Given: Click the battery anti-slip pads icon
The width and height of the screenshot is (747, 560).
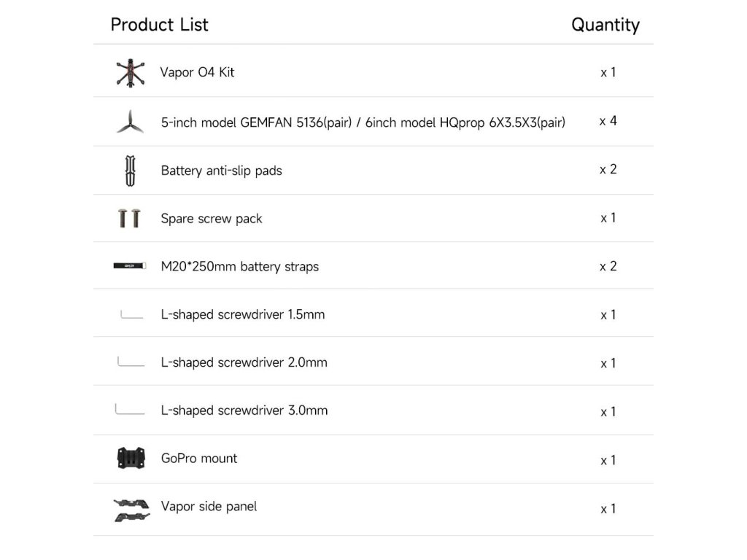Looking at the screenshot, I should point(130,170).
